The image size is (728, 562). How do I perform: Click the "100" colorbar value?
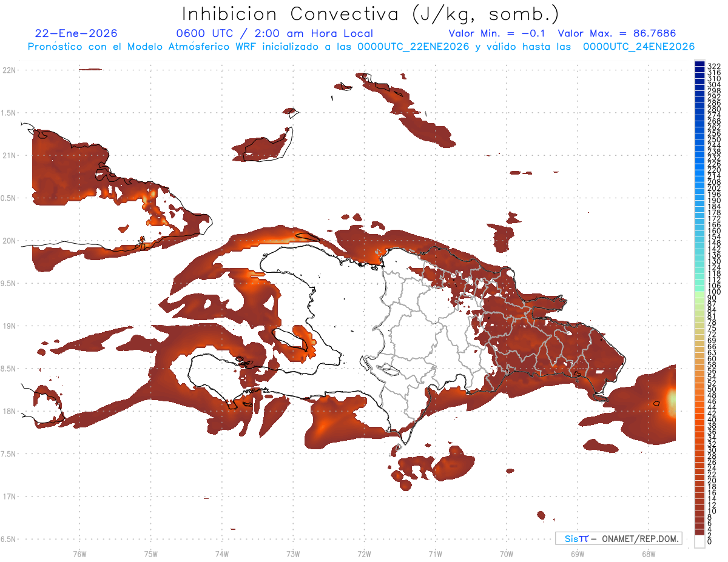714,292
